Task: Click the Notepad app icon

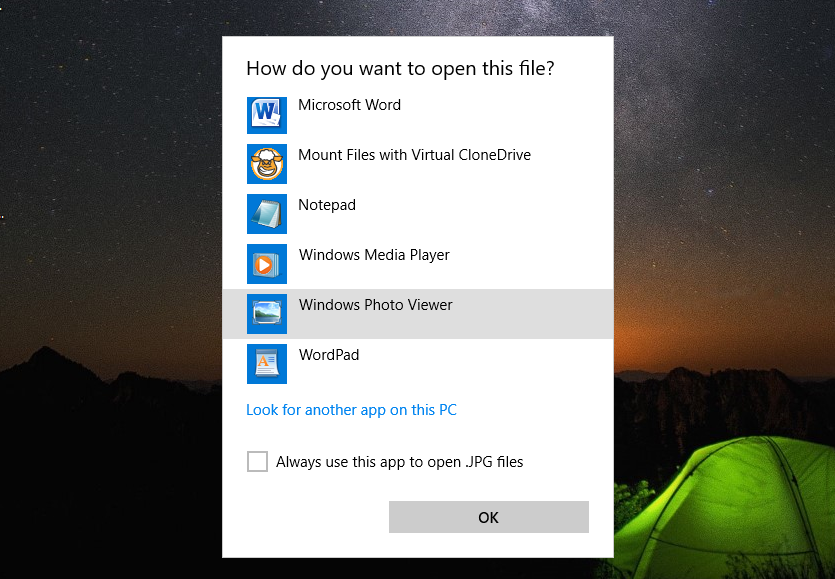Action: pos(266,214)
